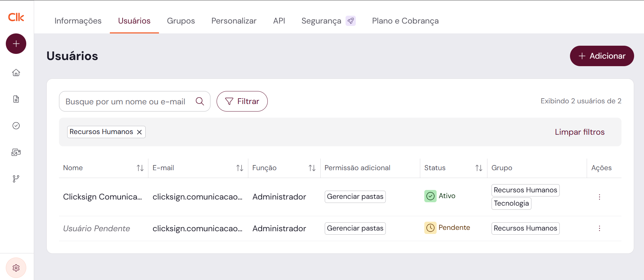Remove the Recursos Humanos filter chip
This screenshot has height=280, width=644.
coord(140,132)
